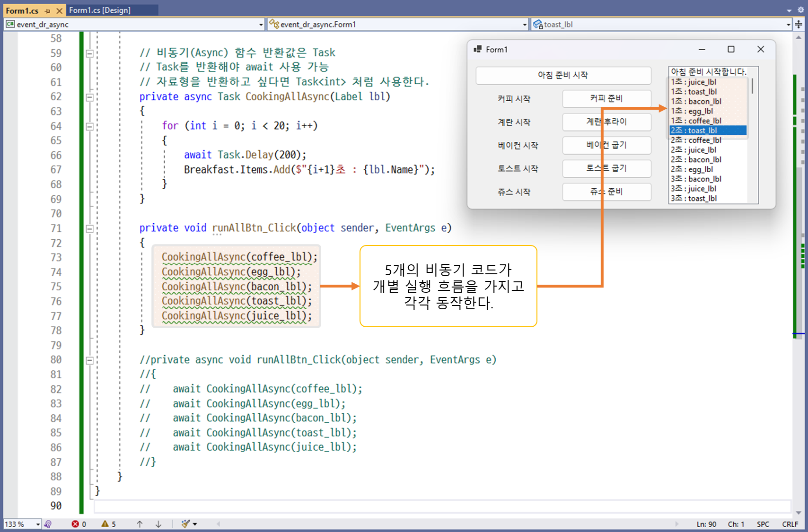
Task: Collapse the runAllBtn_Click method body
Action: pyautogui.click(x=88, y=228)
